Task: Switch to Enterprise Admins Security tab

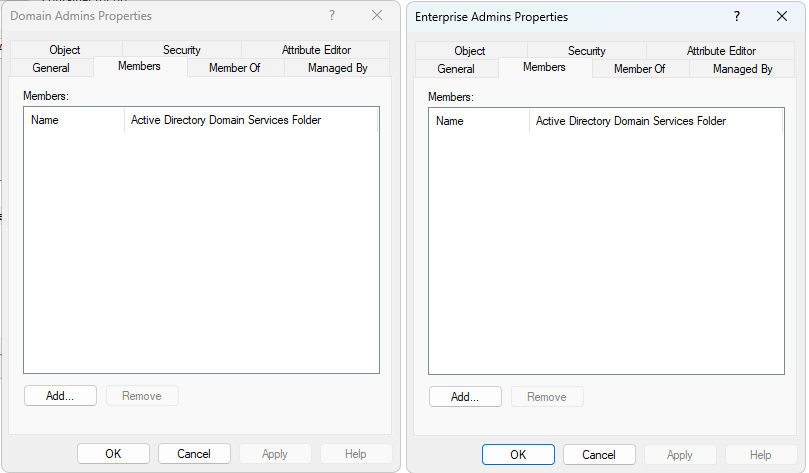Action: click(x=587, y=51)
